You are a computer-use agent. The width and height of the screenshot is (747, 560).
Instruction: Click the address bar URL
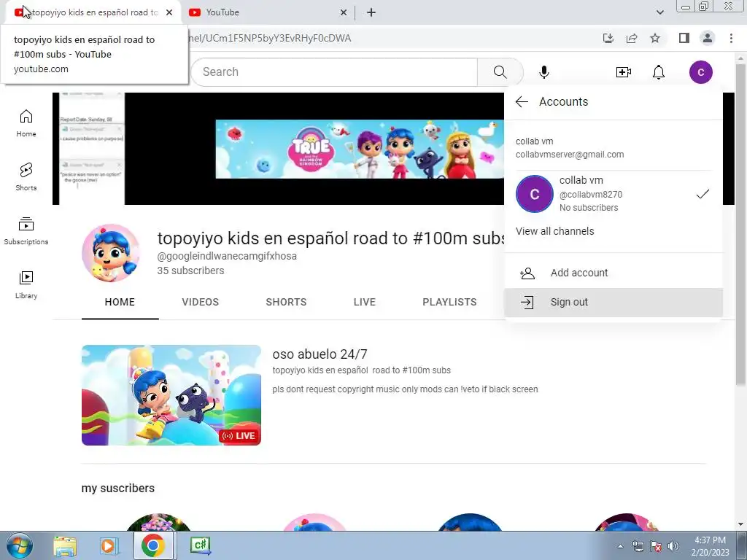[269, 38]
